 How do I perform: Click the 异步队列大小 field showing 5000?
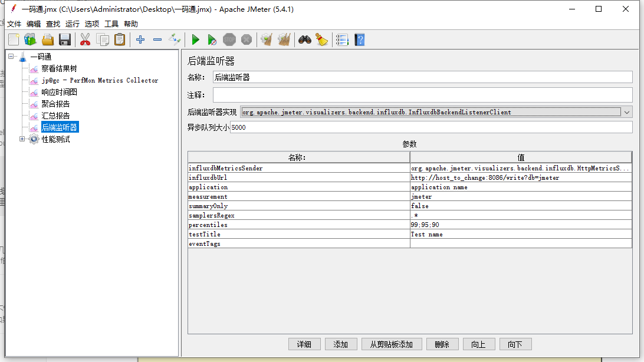click(x=431, y=127)
